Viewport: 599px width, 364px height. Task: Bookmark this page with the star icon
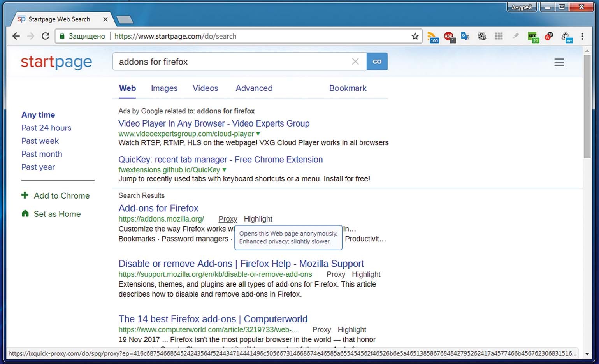pos(415,36)
